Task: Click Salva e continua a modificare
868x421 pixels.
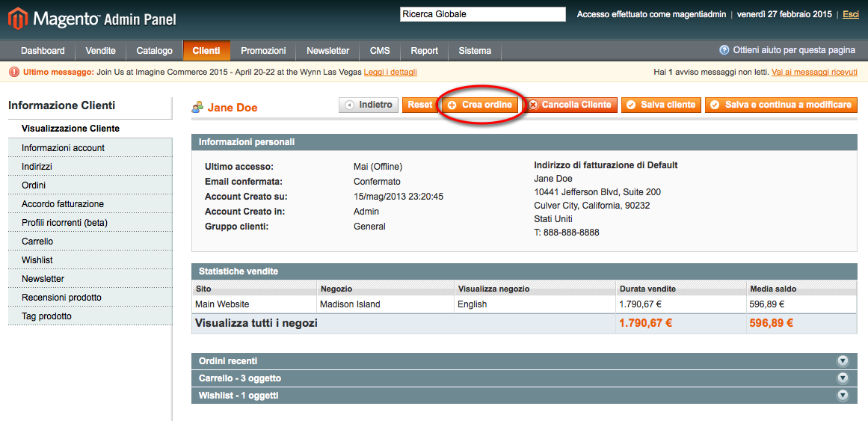Action: [781, 105]
